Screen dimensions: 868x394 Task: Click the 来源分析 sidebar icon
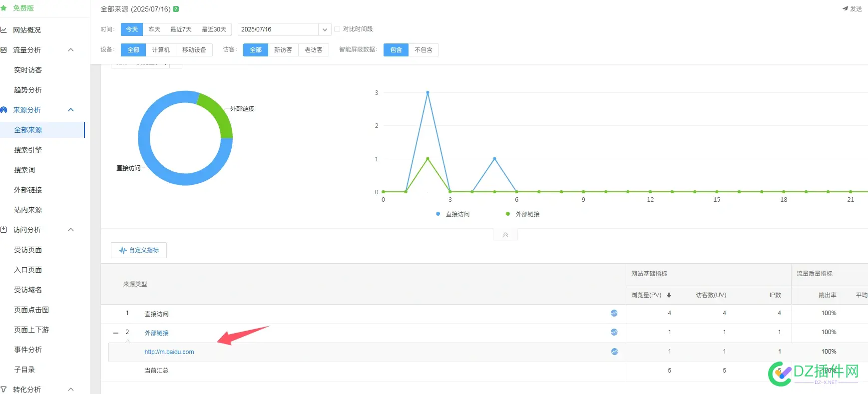[x=4, y=110]
